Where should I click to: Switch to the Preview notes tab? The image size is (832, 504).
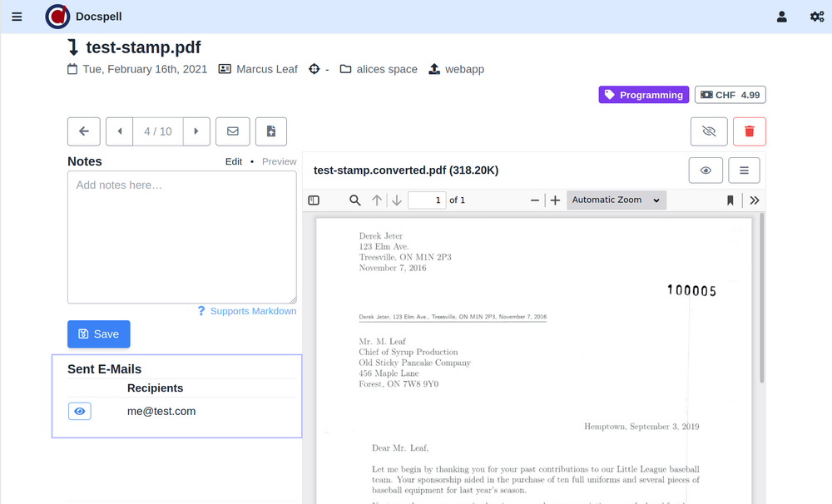pos(279,161)
